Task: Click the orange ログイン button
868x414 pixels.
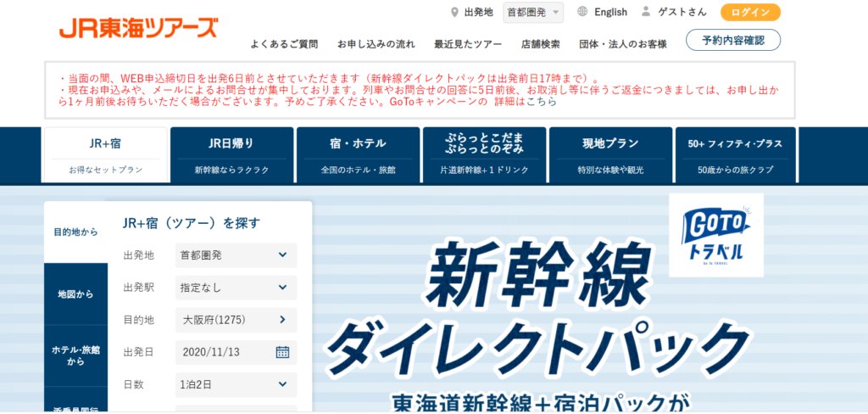Action: (750, 12)
